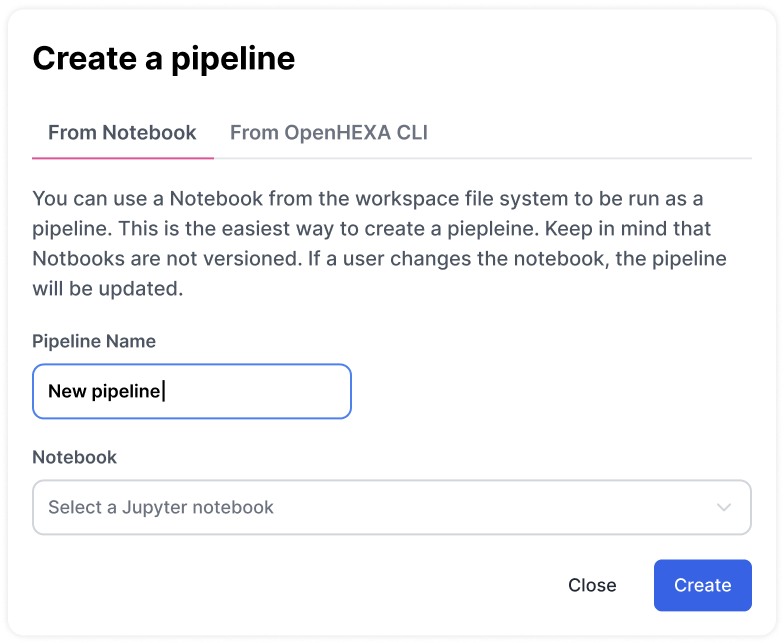Click the Notebook field label
The image size is (784, 643).
74,457
